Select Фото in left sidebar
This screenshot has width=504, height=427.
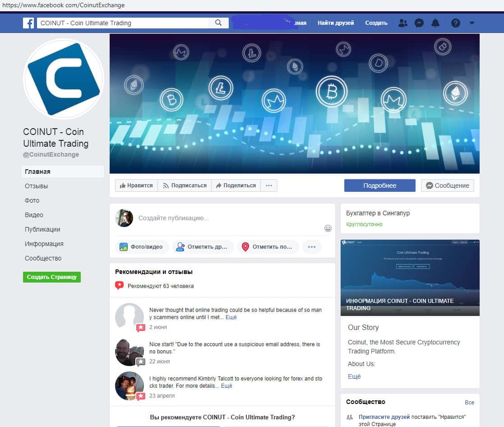[32, 200]
